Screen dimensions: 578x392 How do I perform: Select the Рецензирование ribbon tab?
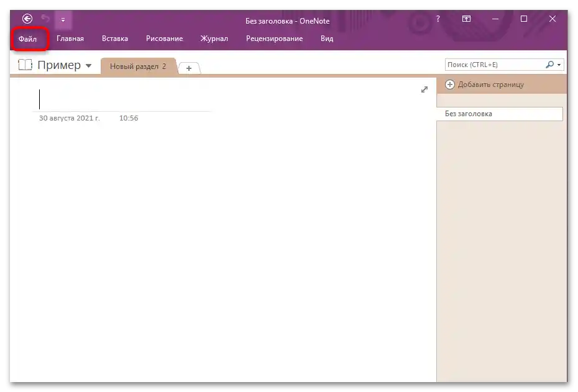[x=274, y=39]
